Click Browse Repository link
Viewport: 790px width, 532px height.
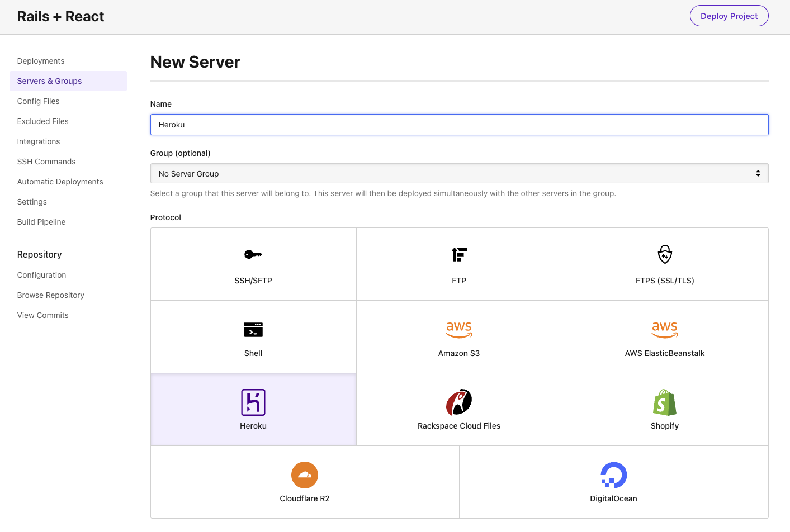(x=50, y=295)
